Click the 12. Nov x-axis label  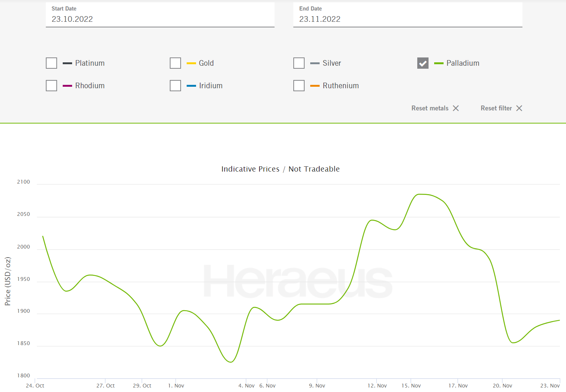(x=377, y=386)
